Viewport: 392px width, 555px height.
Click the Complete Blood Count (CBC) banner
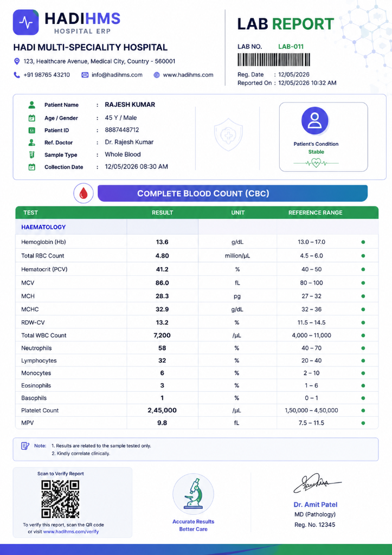pos(233,193)
